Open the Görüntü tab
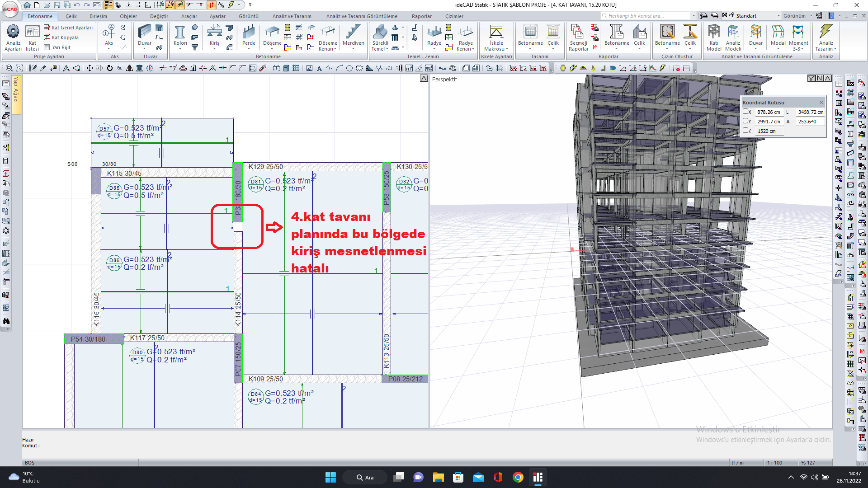Image resolution: width=868 pixels, height=488 pixels. [x=248, y=16]
